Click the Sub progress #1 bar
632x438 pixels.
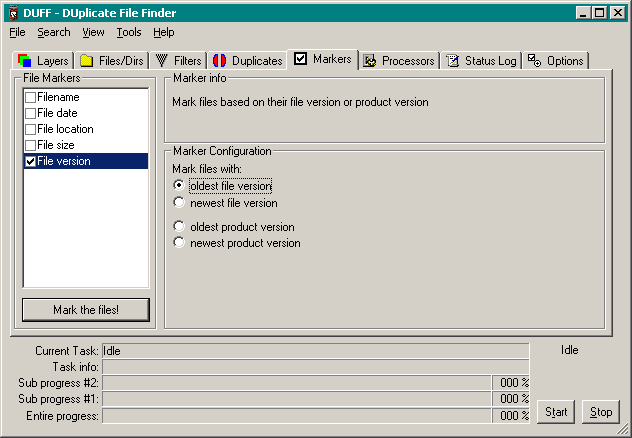click(297, 399)
